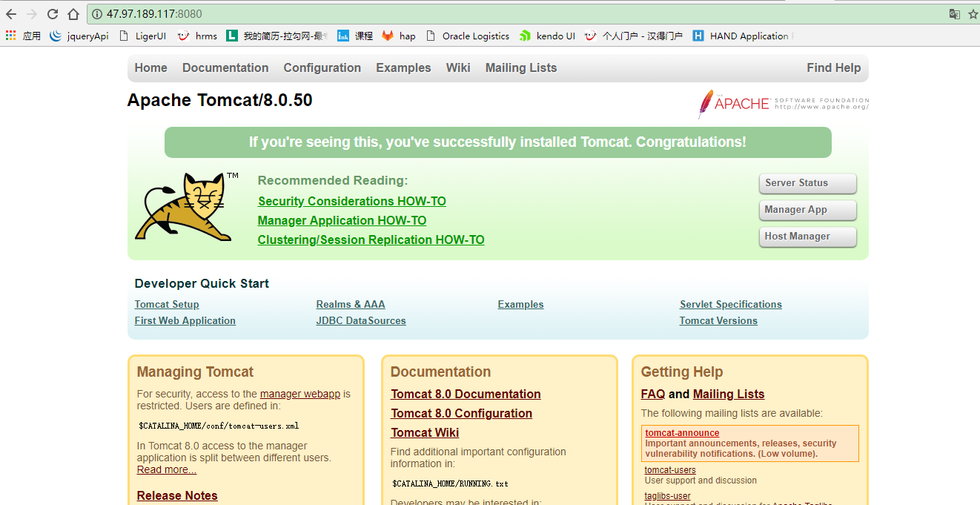Image resolution: width=980 pixels, height=505 pixels.
Task: Open the taglibs-user mailing list link
Action: tap(667, 496)
